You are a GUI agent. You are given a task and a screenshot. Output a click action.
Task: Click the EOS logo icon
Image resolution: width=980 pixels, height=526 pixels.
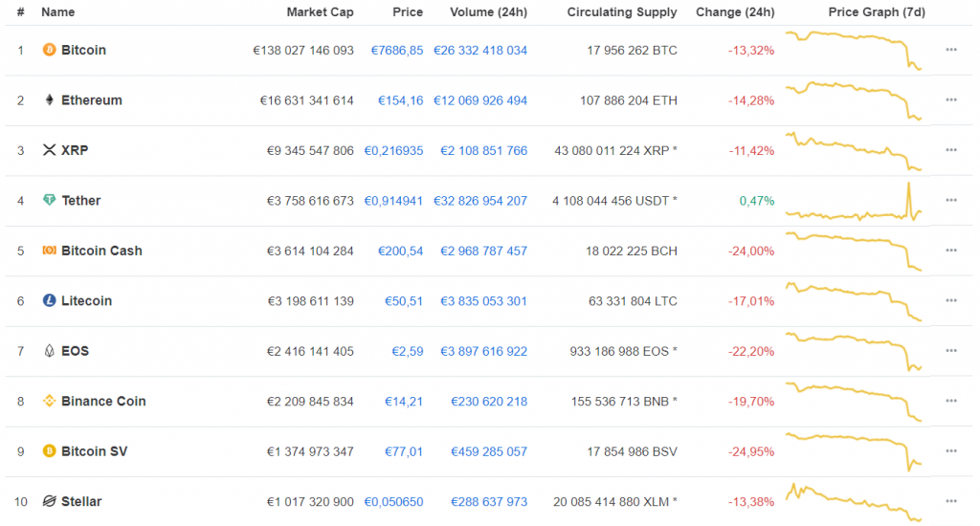tap(49, 350)
